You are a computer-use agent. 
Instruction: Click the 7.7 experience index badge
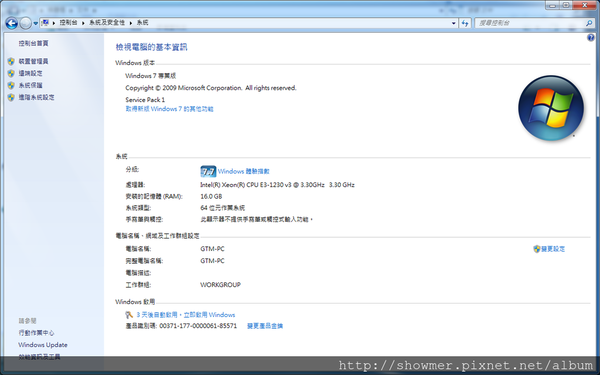click(x=208, y=171)
